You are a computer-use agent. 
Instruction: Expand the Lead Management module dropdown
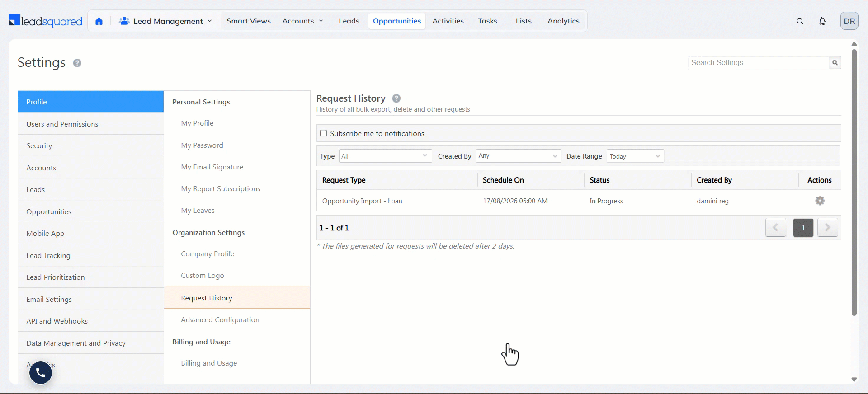click(x=165, y=21)
